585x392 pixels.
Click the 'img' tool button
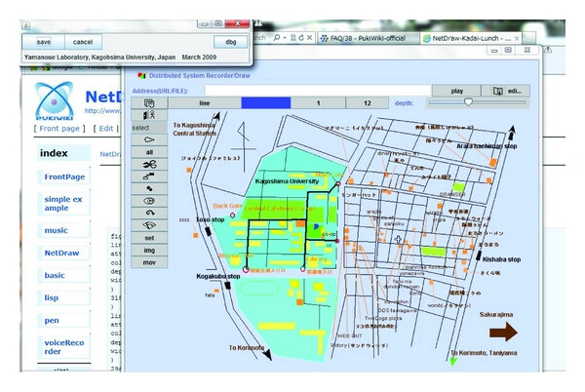(x=149, y=250)
